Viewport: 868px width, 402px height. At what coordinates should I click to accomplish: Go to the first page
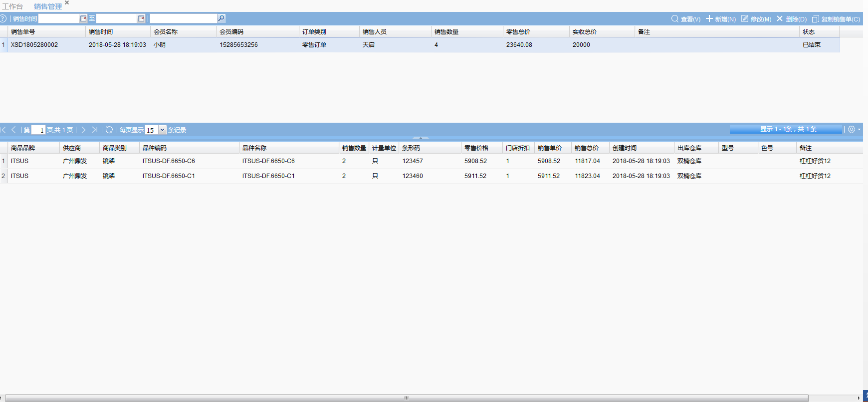point(3,130)
